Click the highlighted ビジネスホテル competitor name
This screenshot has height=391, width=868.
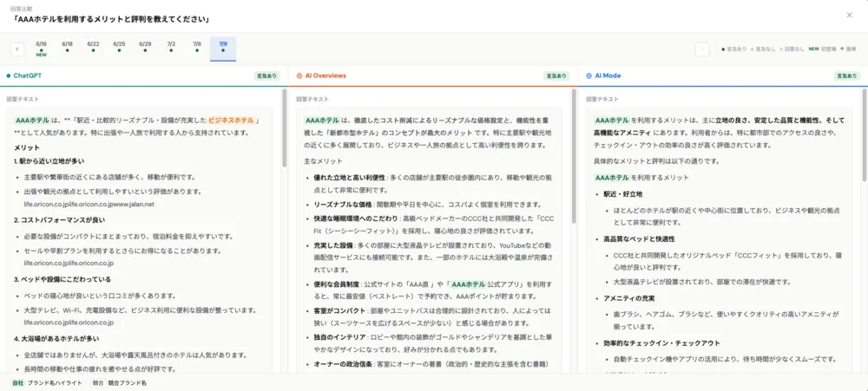232,120
